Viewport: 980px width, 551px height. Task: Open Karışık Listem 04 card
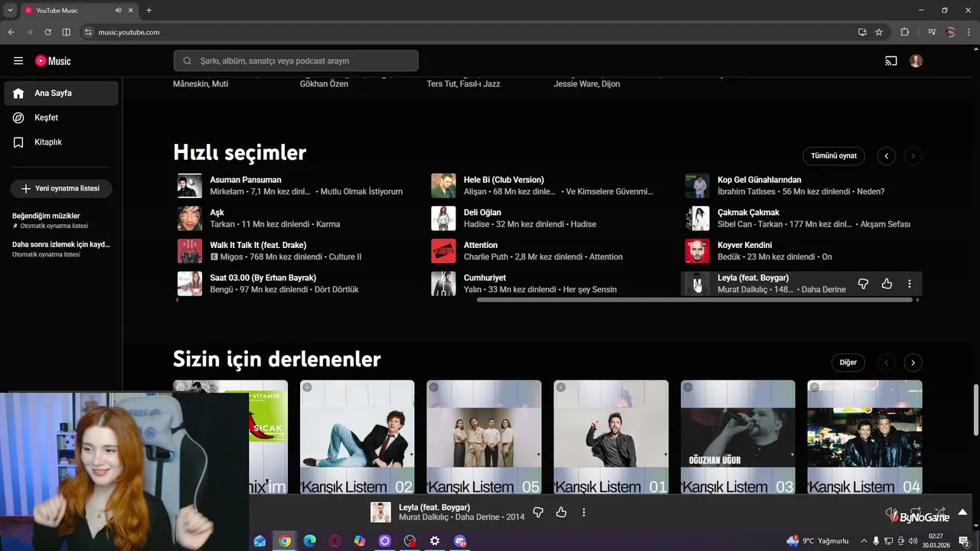tap(864, 437)
